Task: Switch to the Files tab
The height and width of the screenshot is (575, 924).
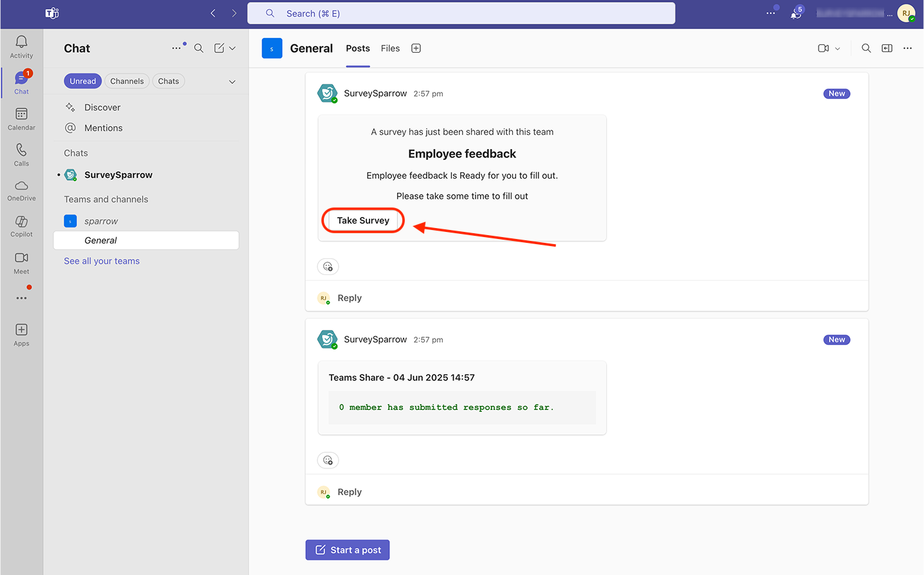Action: tap(390, 48)
